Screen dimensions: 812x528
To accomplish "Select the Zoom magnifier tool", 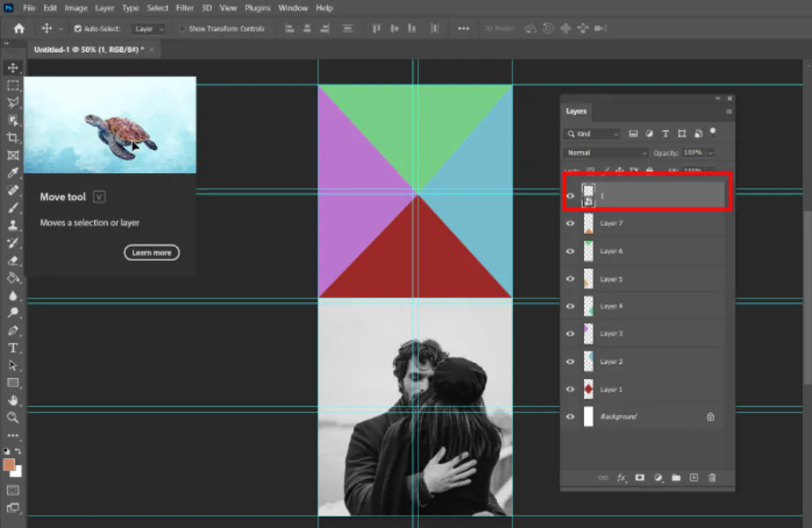I will (x=13, y=417).
